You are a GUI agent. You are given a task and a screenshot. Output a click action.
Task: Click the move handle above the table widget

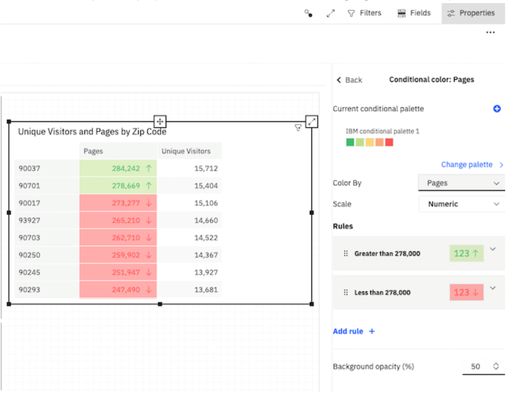pyautogui.click(x=160, y=122)
